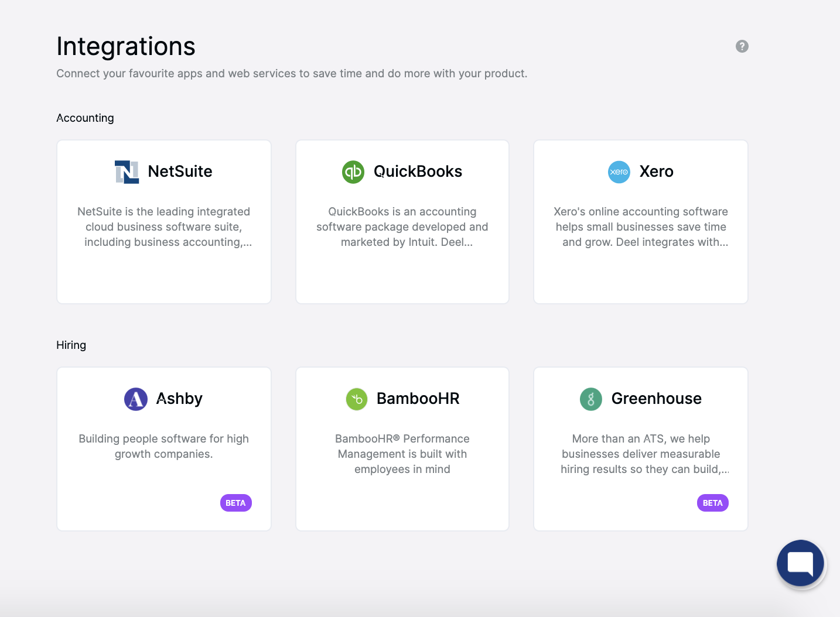Image resolution: width=840 pixels, height=617 pixels.
Task: Open the Xero integration title
Action: tap(657, 172)
